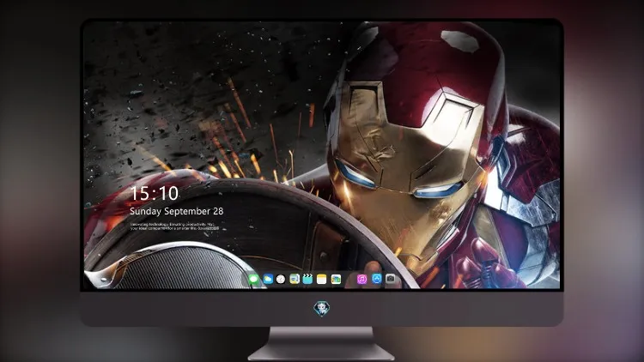This screenshot has height=362, width=644.
Task: Open the Clock app in the dock
Action: click(281, 279)
